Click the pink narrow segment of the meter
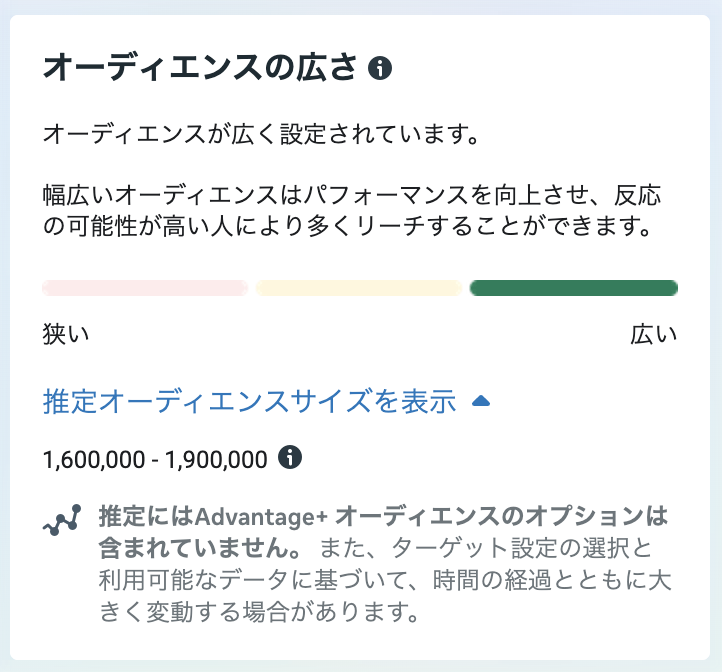This screenshot has width=722, height=672. [145, 288]
